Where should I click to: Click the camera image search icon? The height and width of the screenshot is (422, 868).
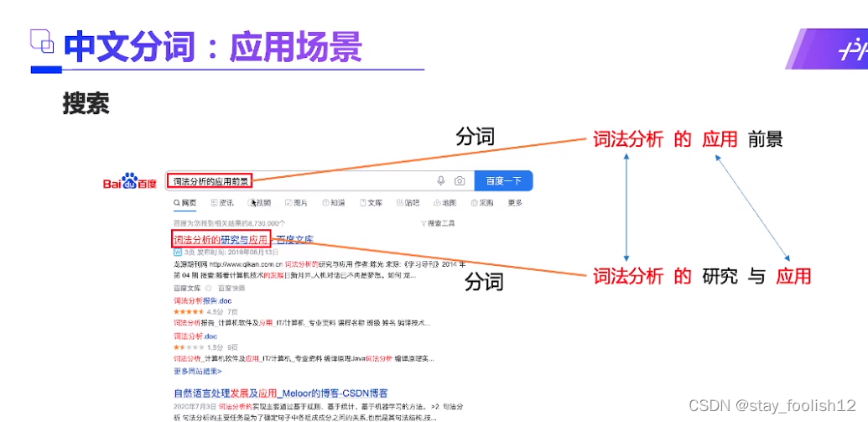(460, 180)
